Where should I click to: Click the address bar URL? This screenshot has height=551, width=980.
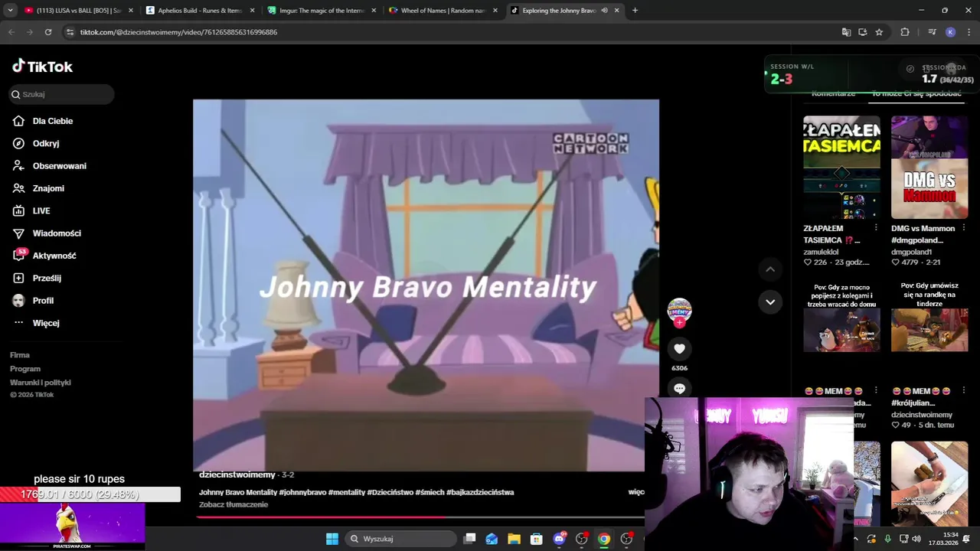click(178, 32)
